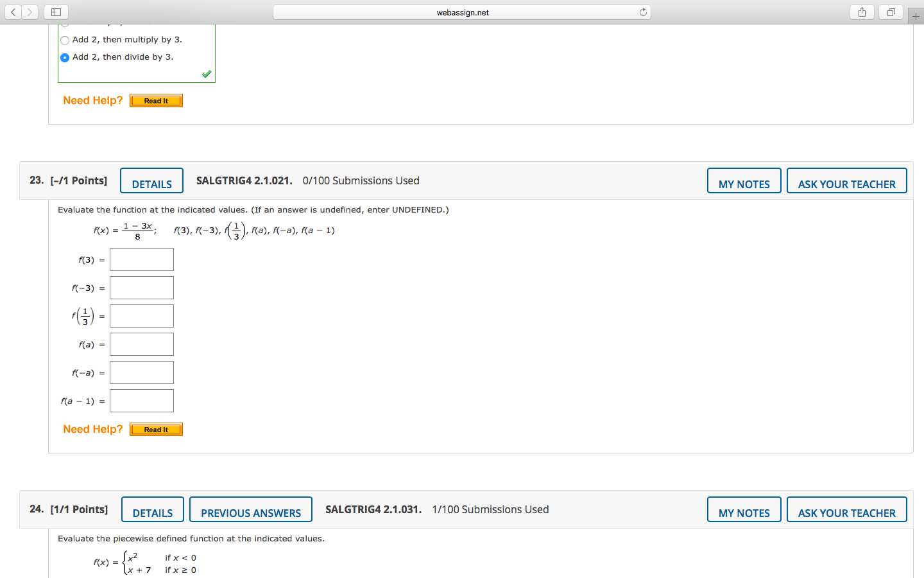Click MY NOTES for question 23
This screenshot has height=578, width=924.
click(x=744, y=180)
